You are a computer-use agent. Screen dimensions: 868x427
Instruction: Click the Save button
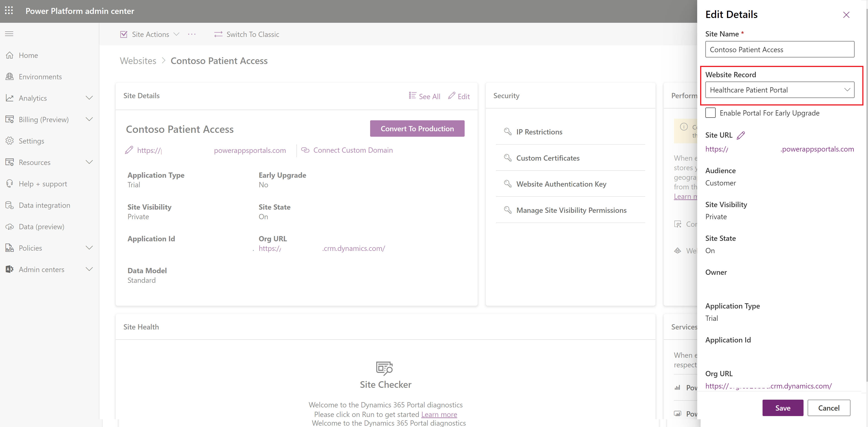point(782,408)
